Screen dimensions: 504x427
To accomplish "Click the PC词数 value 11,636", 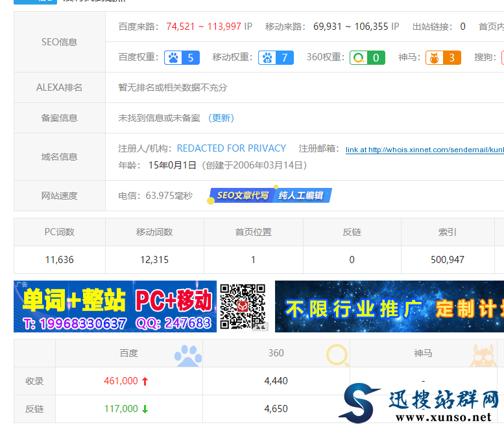I will click(x=60, y=260).
